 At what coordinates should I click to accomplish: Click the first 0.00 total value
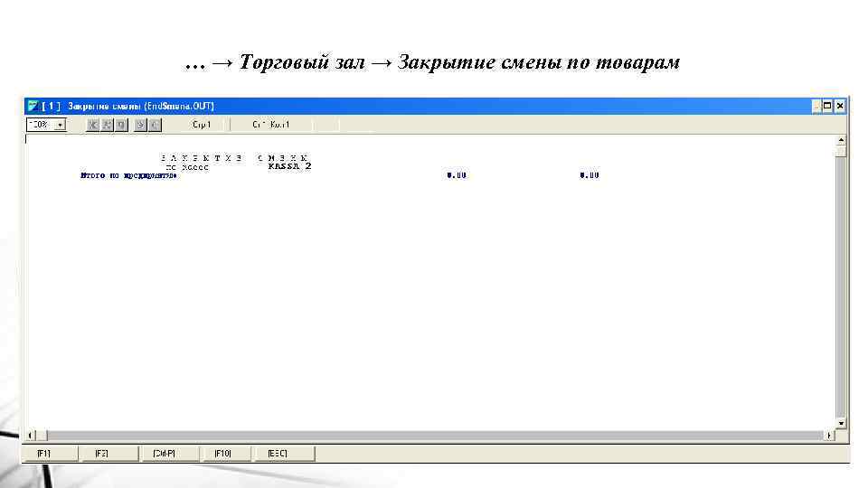(x=457, y=175)
